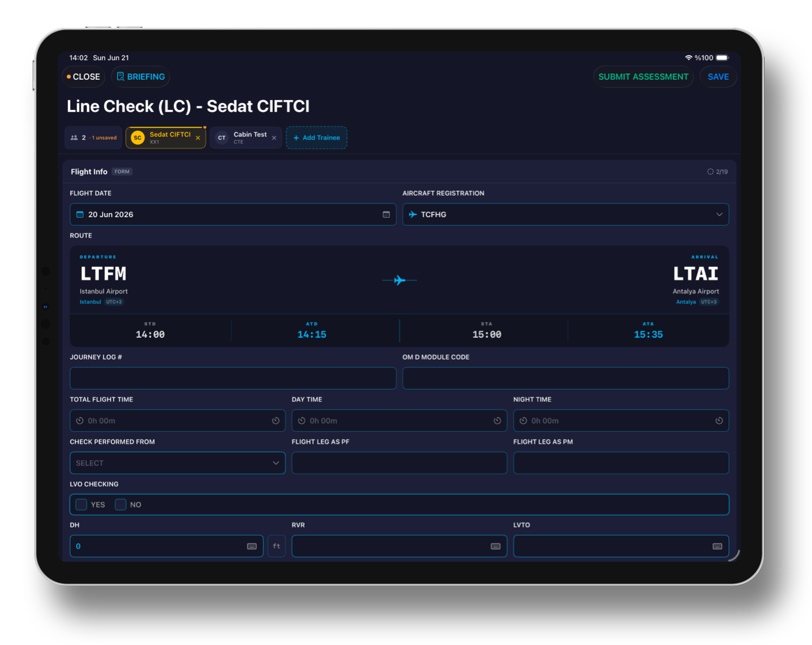812x645 pixels.
Task: Open the flight date field
Action: pyautogui.click(x=233, y=214)
